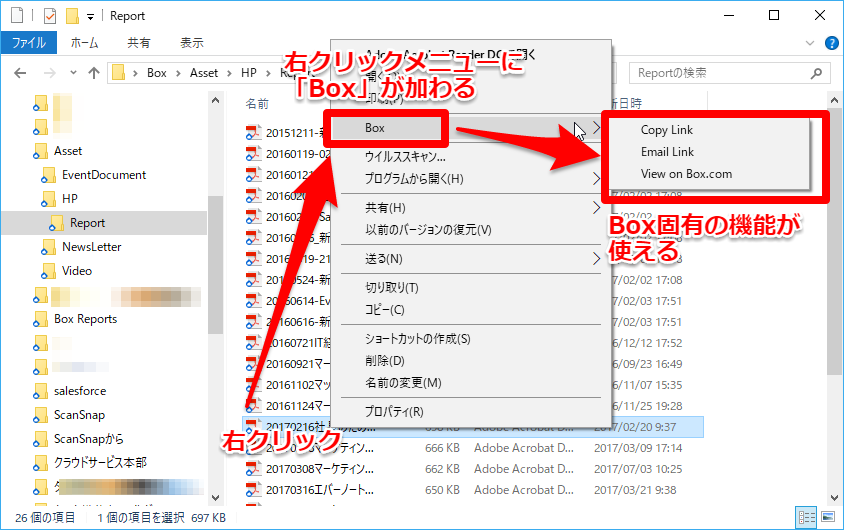This screenshot has width=844, height=530.
Task: Sort by 名前 column header
Action: (257, 104)
